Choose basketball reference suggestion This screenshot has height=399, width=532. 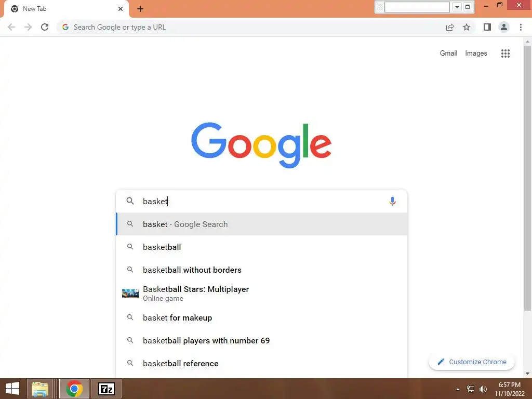[x=261, y=363]
